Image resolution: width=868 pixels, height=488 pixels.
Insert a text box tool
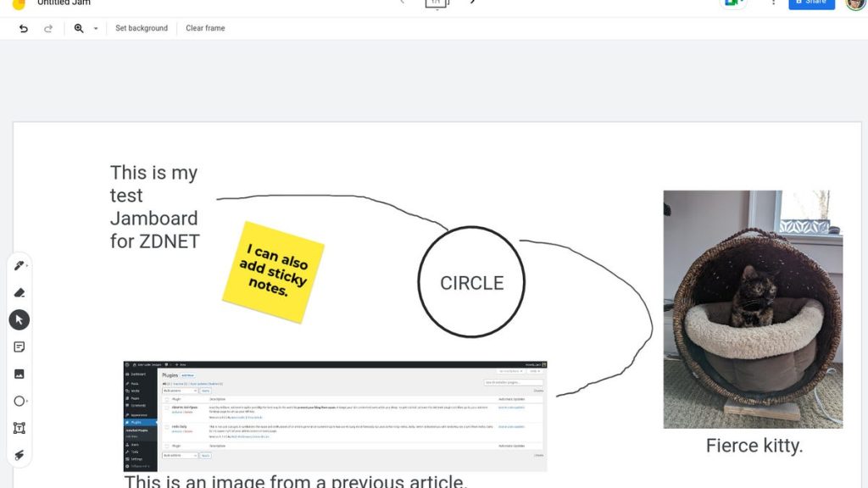[19, 428]
